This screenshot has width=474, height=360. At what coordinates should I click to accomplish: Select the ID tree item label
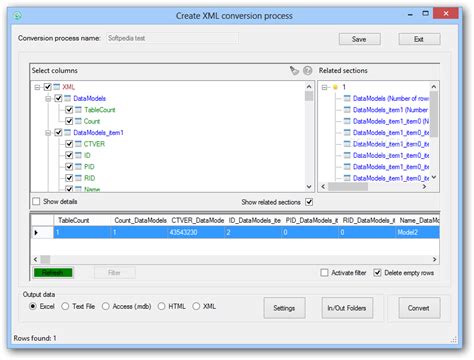[87, 155]
